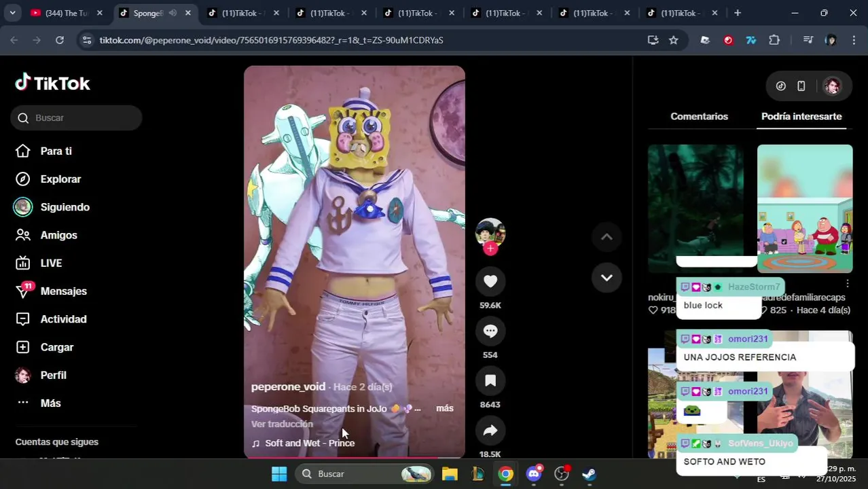Select the address bar URL
The image size is (868, 489).
point(272,40)
